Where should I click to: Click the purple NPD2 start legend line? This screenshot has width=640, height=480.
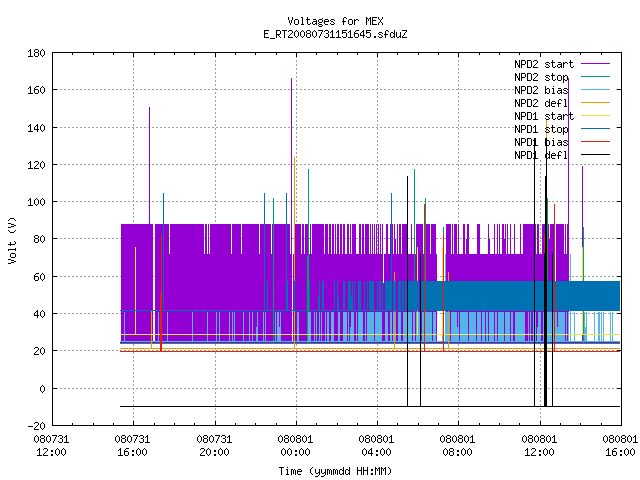596,64
